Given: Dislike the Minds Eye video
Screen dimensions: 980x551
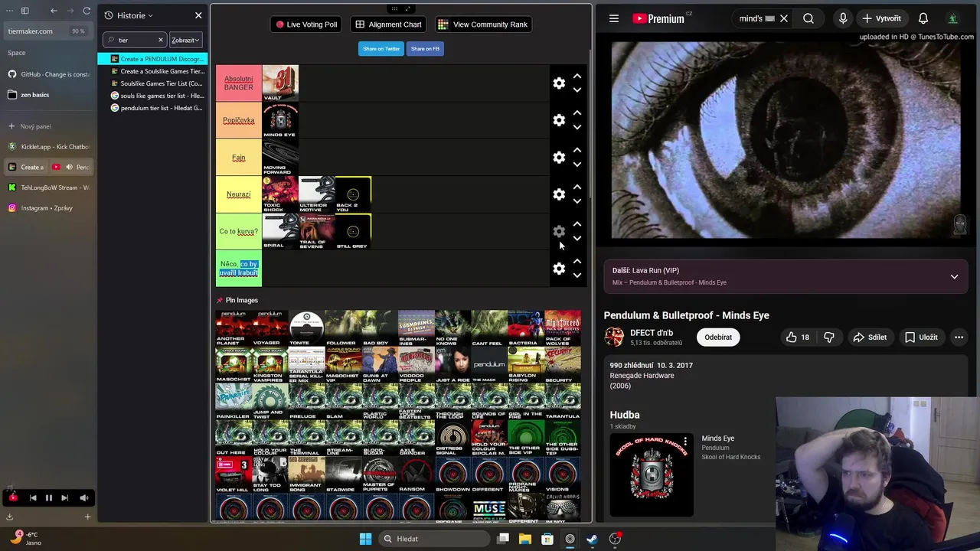Looking at the screenshot, I should 828,337.
